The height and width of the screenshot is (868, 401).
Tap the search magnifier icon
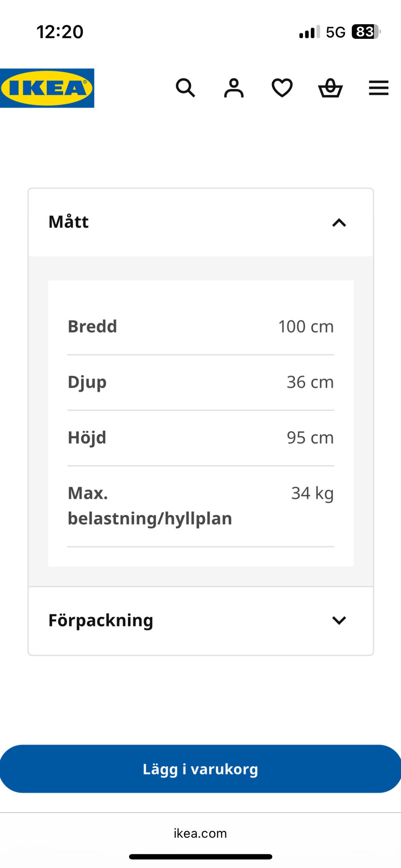185,88
